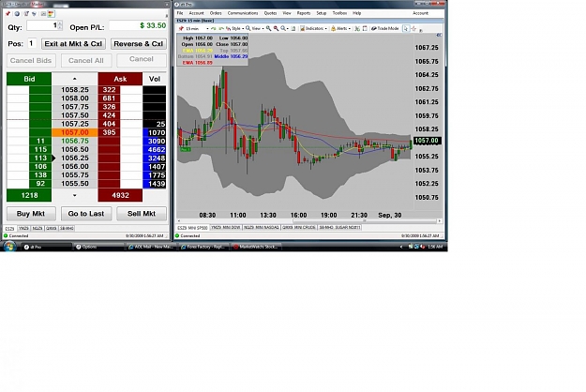Click Exit at Mkt & Cxl button

[x=73, y=44]
